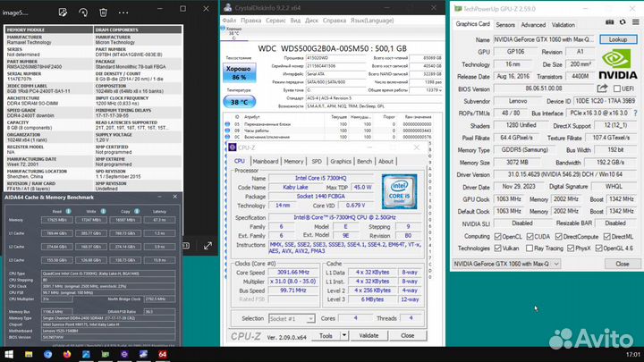The height and width of the screenshot is (362, 644).
Task: Open the three-dots more menu in photo viewer
Action: point(123,13)
